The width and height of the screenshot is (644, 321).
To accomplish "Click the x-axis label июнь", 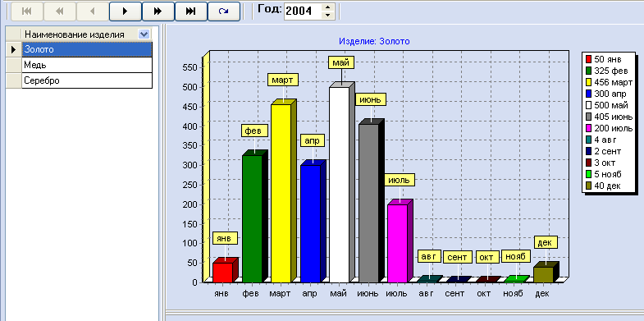I will (368, 293).
